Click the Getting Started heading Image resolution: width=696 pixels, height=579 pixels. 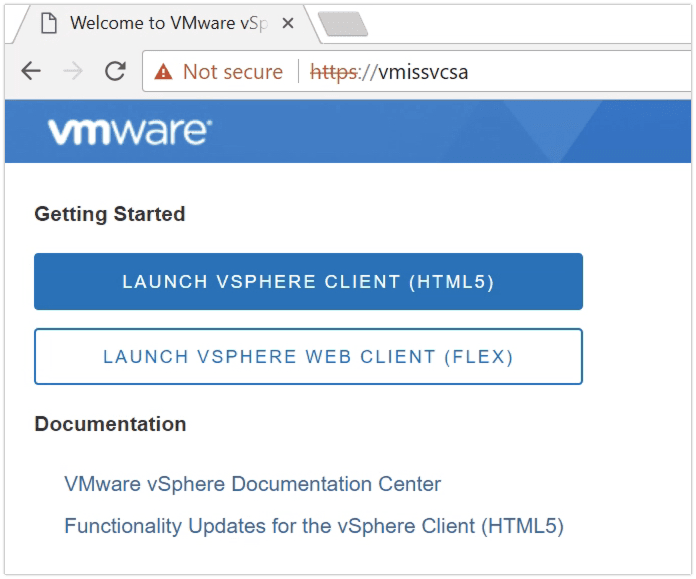click(110, 214)
